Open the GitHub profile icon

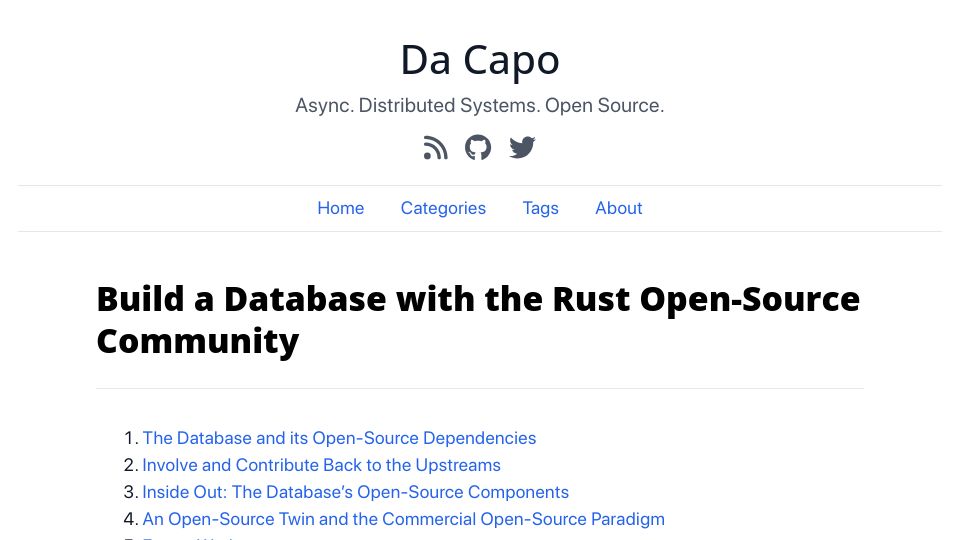tap(478, 148)
